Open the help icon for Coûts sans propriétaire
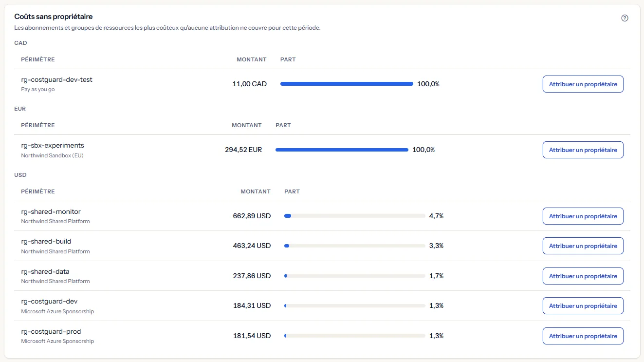Image resolution: width=644 pixels, height=362 pixels. click(x=625, y=18)
